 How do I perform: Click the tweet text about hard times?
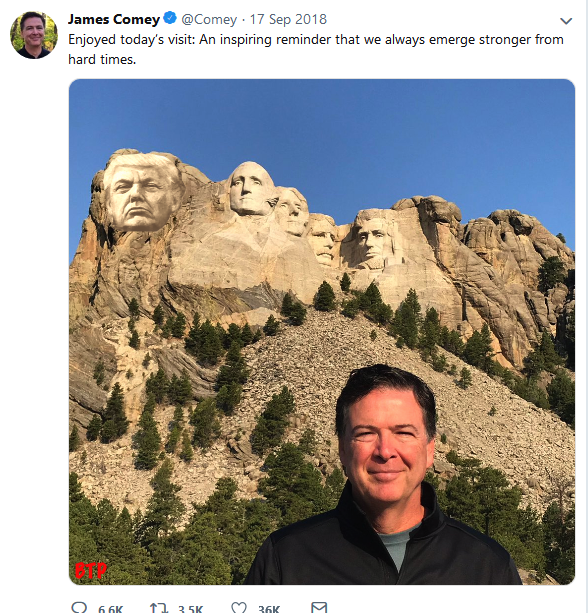(x=316, y=49)
